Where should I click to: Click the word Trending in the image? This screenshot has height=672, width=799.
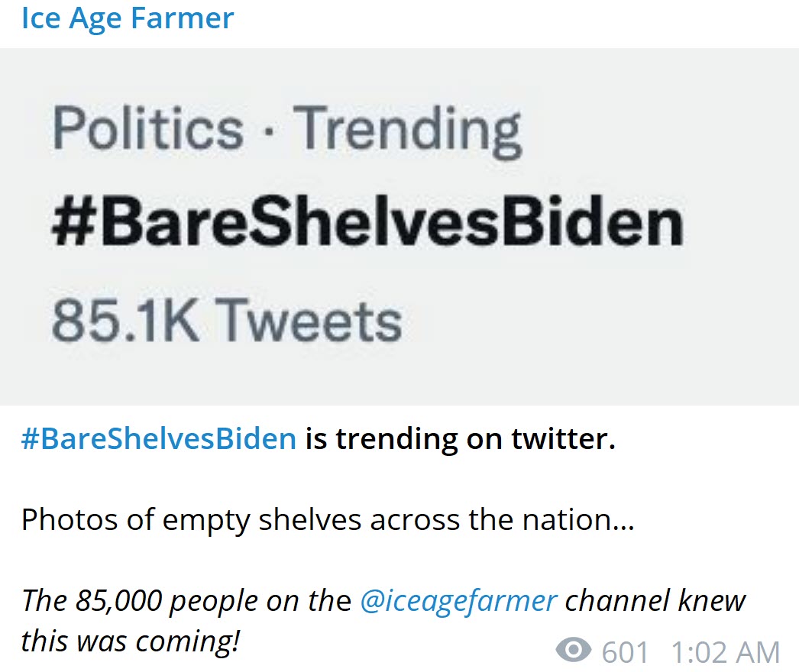point(408,132)
